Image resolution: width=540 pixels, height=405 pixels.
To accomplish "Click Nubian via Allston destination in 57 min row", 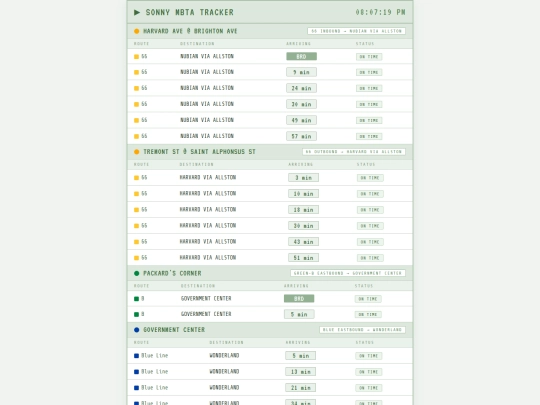I will (x=207, y=136).
